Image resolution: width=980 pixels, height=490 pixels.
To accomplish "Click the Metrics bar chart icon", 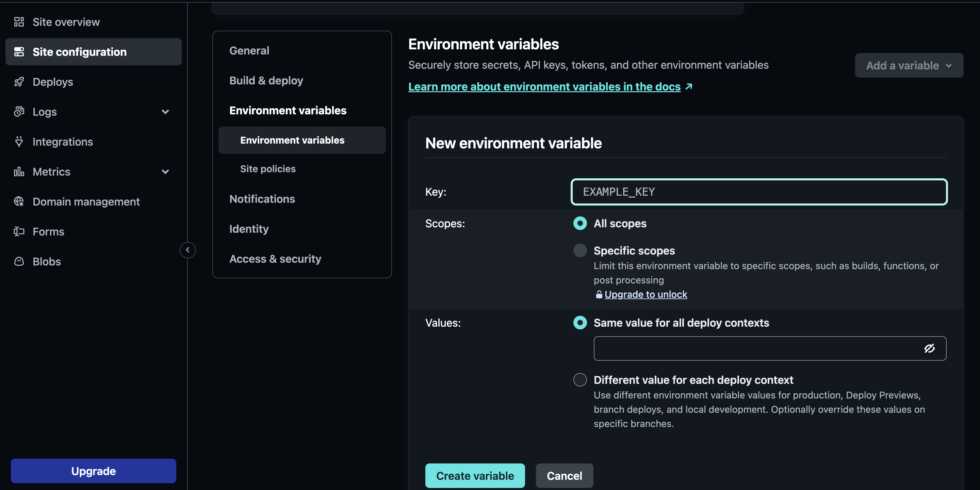I will pyautogui.click(x=19, y=171).
